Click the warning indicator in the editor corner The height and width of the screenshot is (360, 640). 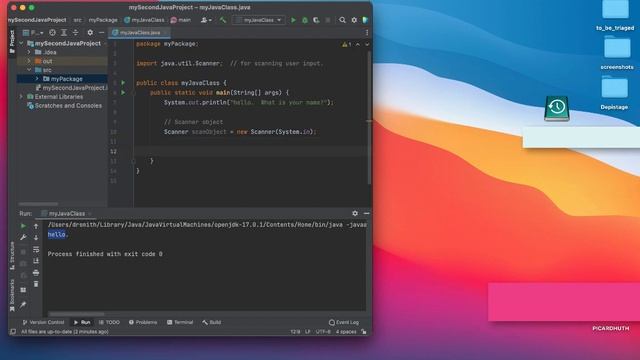[x=347, y=44]
